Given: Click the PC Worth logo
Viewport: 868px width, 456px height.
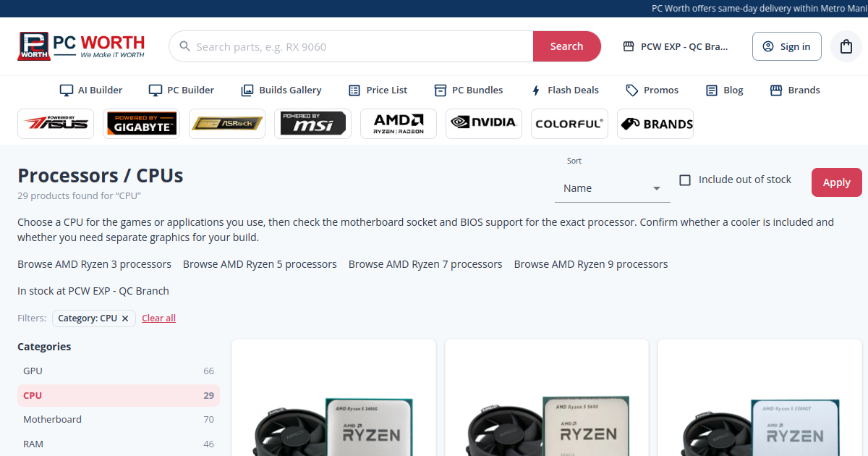Looking at the screenshot, I should pos(81,46).
